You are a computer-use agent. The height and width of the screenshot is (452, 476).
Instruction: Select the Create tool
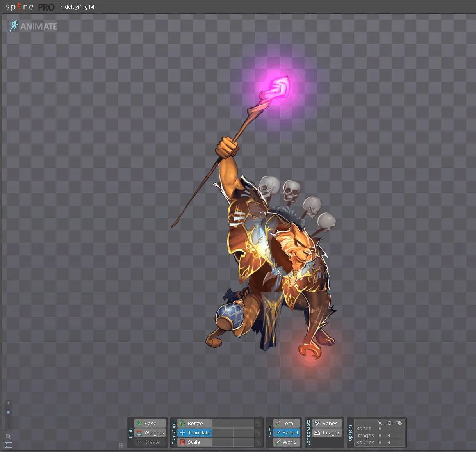150,442
